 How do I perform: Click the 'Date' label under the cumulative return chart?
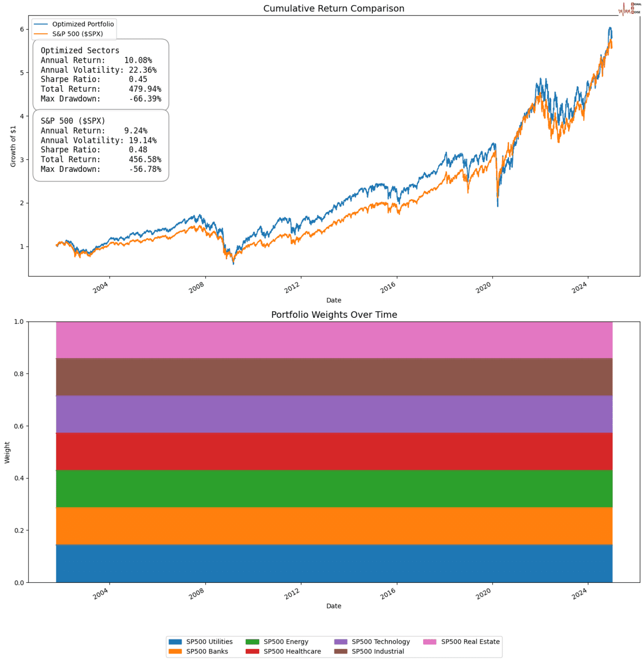(334, 300)
